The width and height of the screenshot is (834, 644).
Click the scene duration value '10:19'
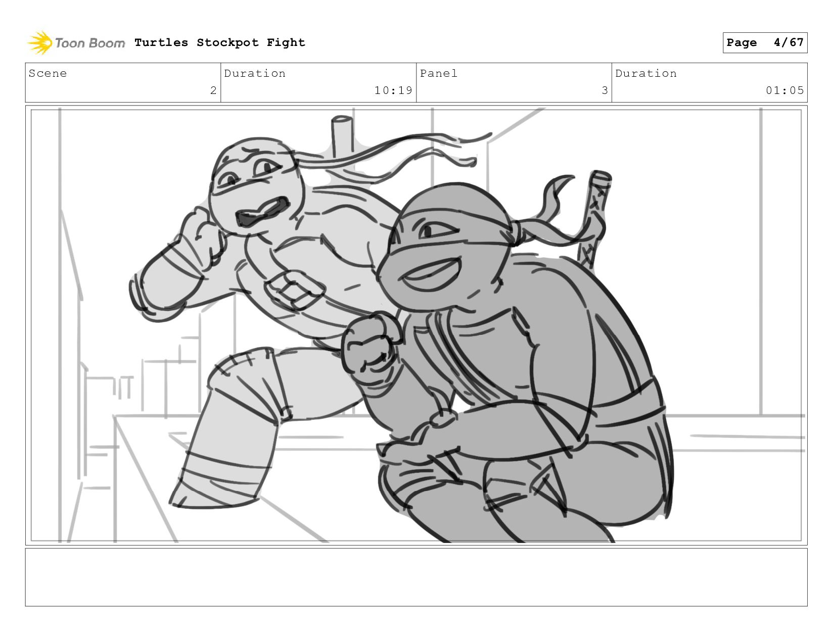click(x=393, y=90)
